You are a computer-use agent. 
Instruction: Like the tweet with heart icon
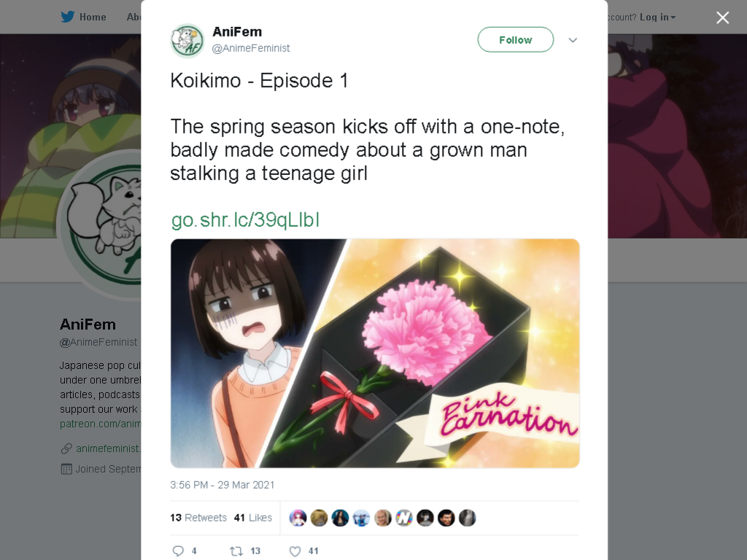pyautogui.click(x=295, y=551)
